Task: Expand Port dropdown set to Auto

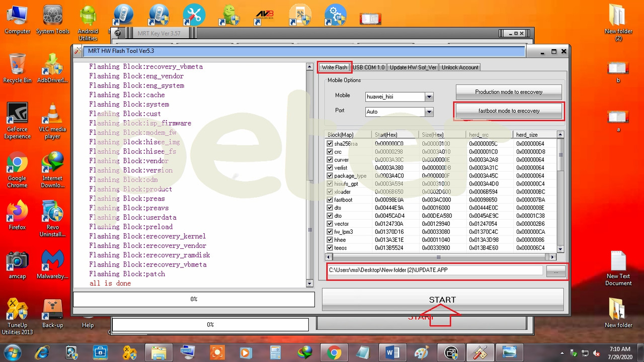Action: tap(429, 112)
